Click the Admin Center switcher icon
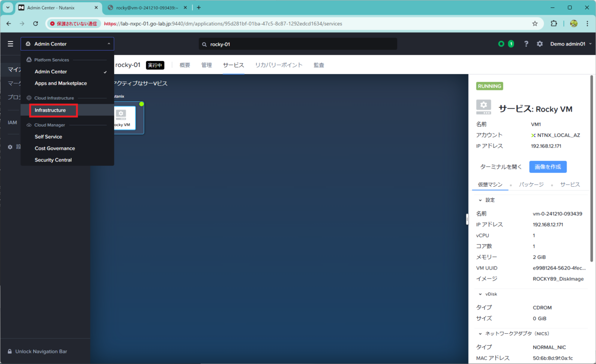Viewport: 596px width, 364px height. pyautogui.click(x=28, y=44)
